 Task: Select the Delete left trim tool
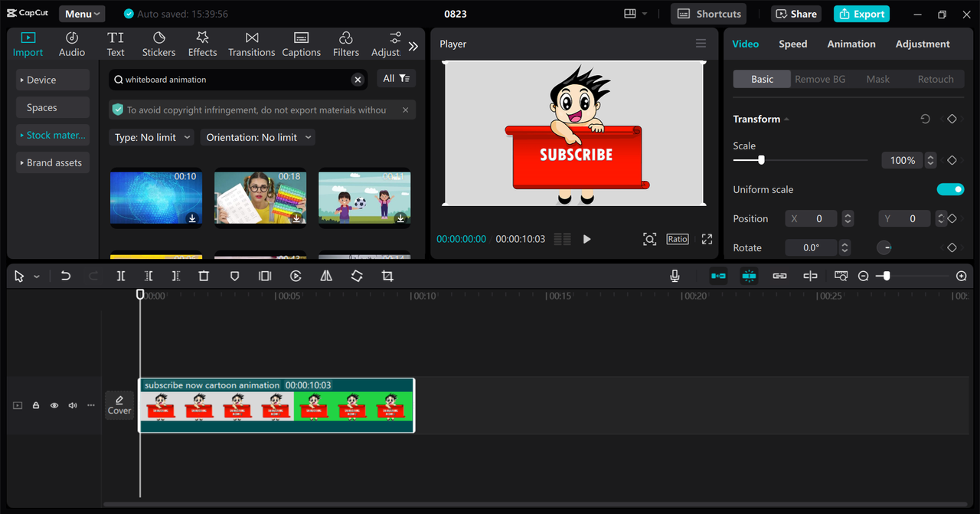149,276
